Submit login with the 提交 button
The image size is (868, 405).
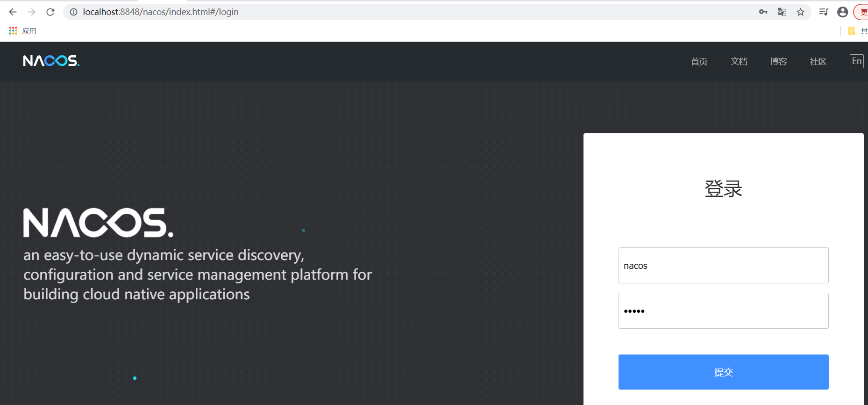[724, 372]
